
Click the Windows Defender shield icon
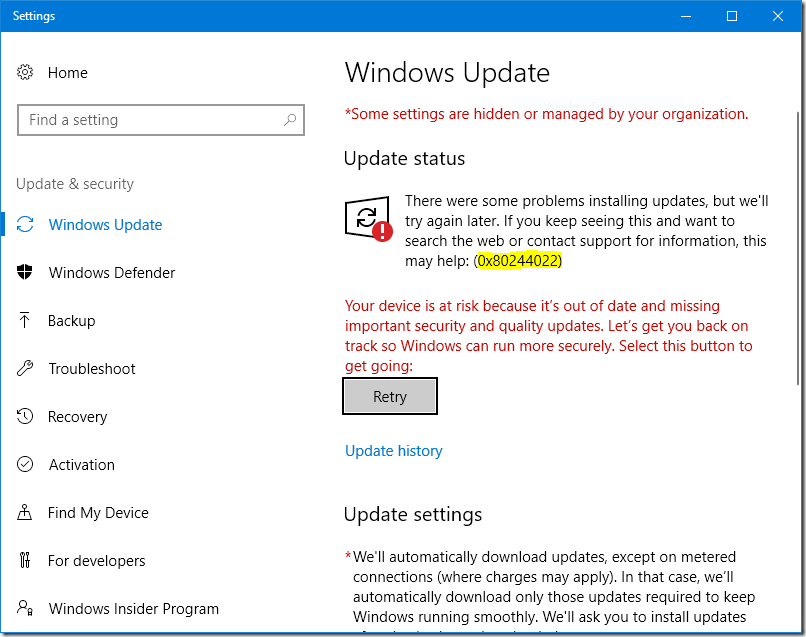point(25,272)
